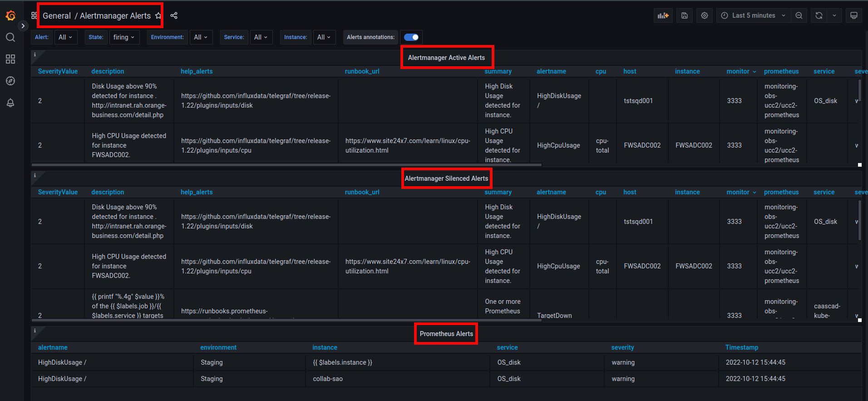Open dashboard settings gear
Viewport: 868px width, 401px height.
pos(705,15)
